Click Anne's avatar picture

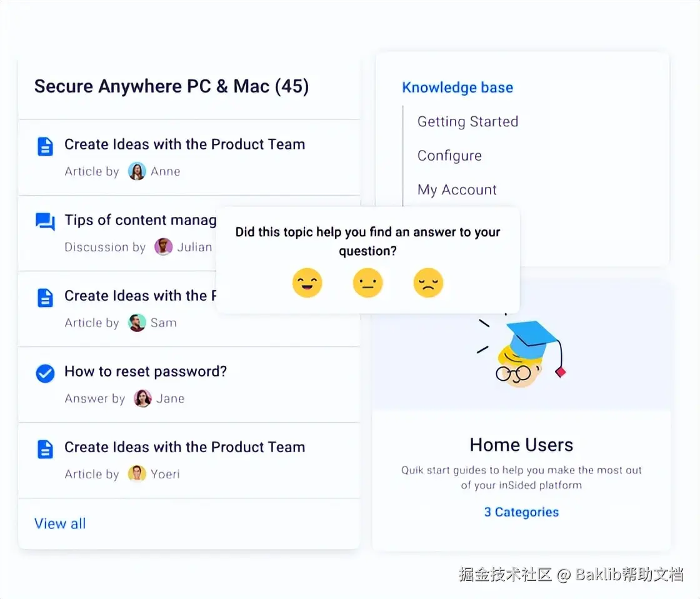(x=137, y=171)
